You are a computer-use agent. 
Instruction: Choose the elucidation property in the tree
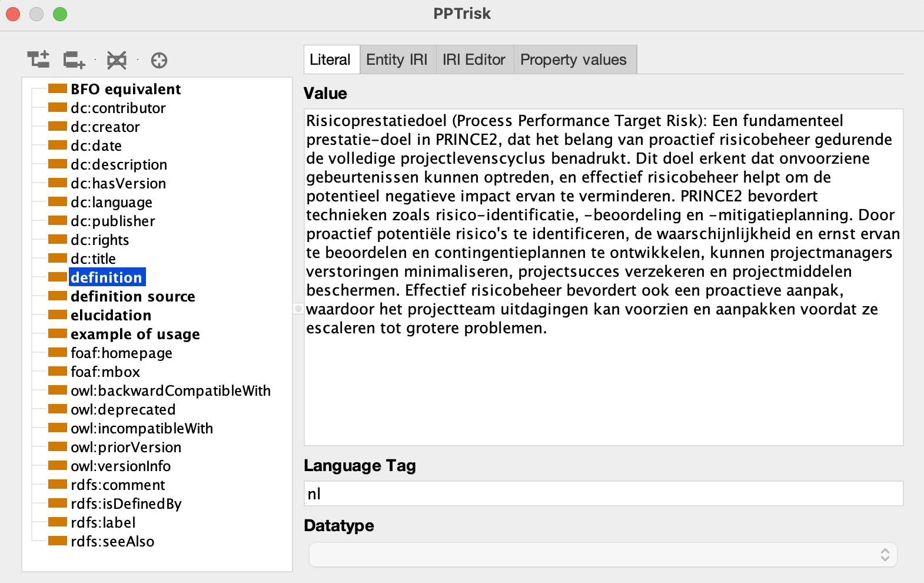pos(111,315)
